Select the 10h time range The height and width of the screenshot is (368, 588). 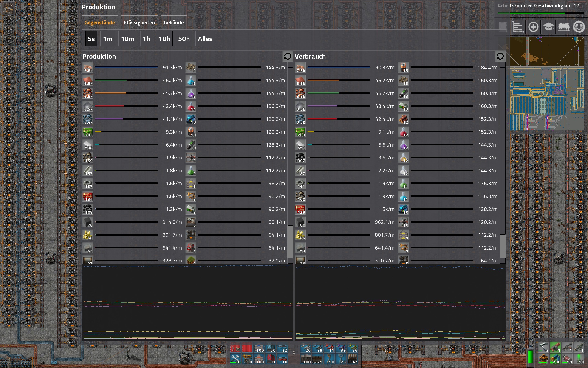point(164,39)
